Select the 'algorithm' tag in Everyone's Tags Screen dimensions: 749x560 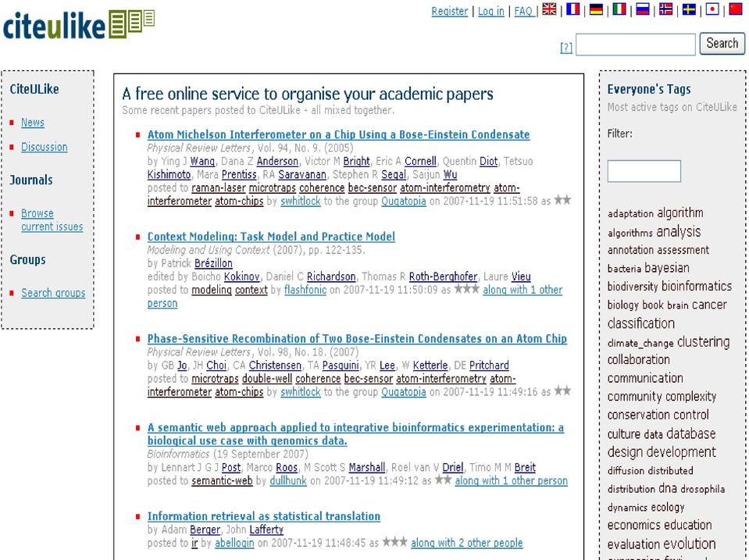[x=679, y=213]
